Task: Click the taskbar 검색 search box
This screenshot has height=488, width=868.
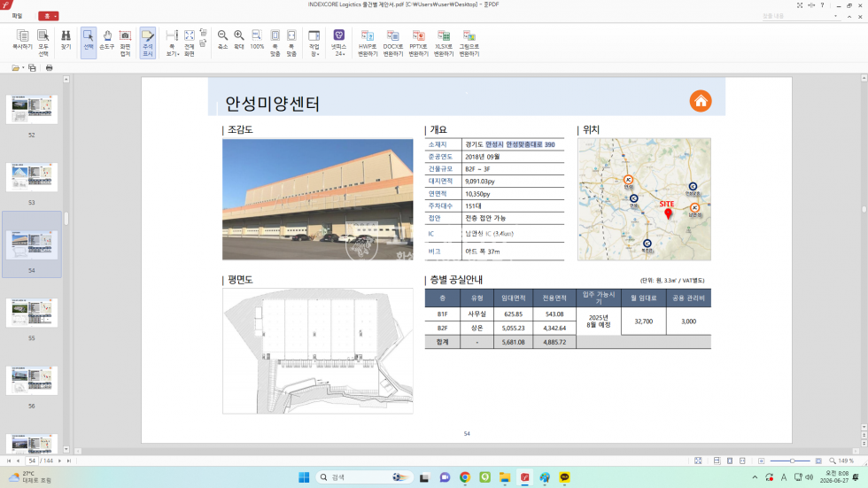Action: 364,477
